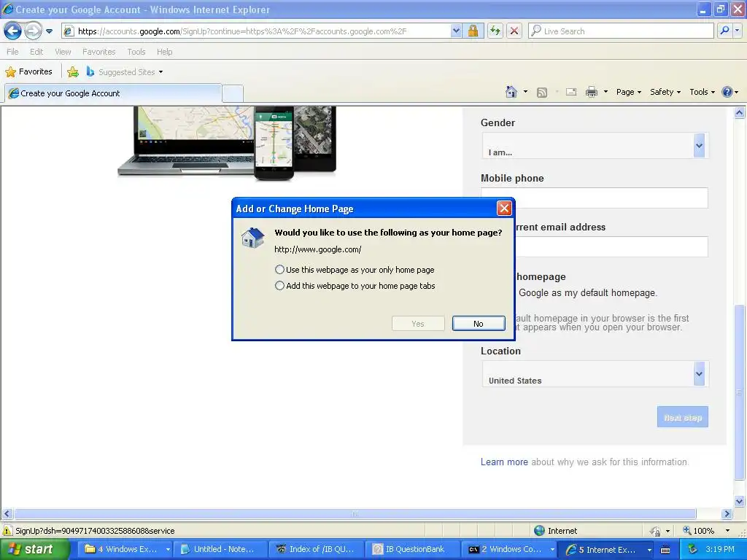Open search provider options dropdown arrow
This screenshot has height=560, width=747.
pyautogui.click(x=738, y=31)
